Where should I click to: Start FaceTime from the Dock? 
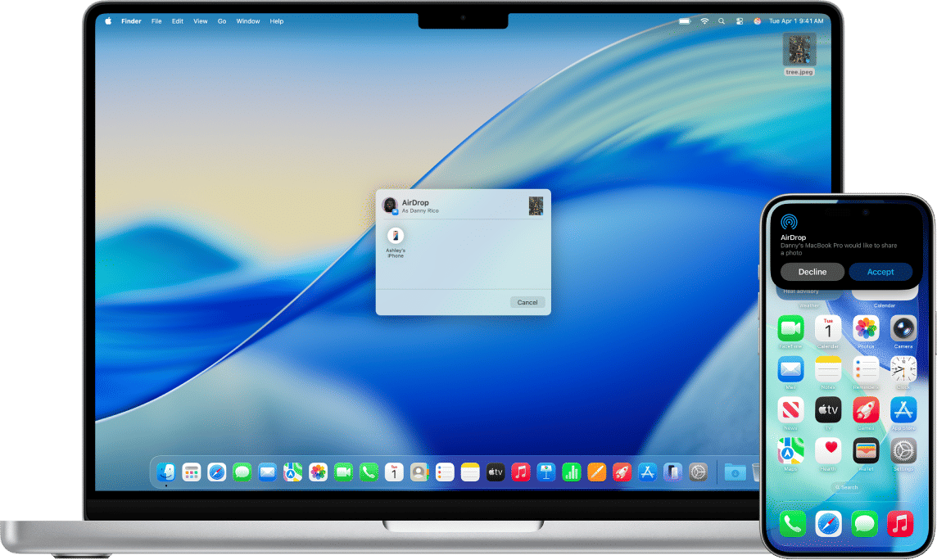(x=342, y=472)
